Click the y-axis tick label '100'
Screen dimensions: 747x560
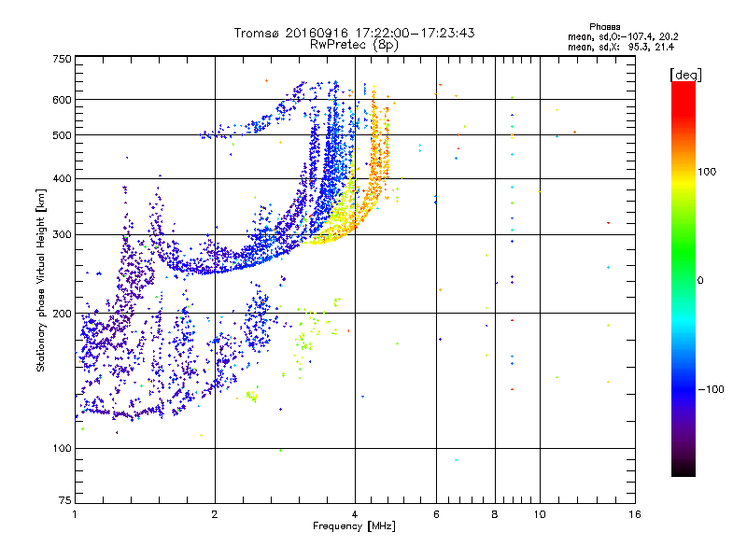point(63,449)
